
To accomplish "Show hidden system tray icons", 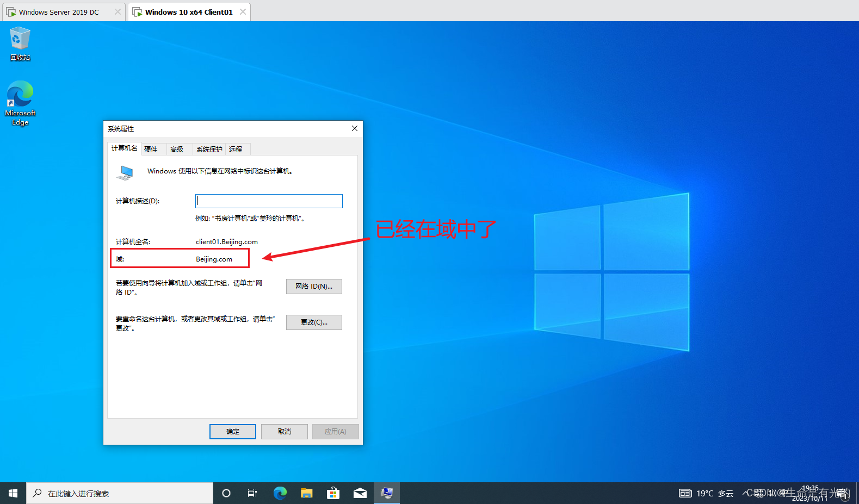I will [x=747, y=493].
